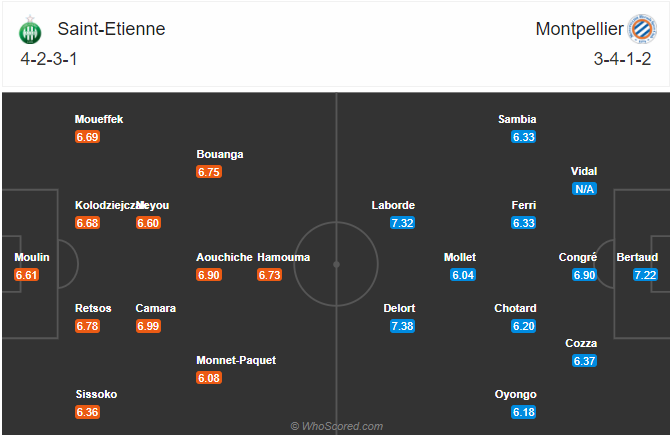Select player name Aouchiche

coord(224,257)
